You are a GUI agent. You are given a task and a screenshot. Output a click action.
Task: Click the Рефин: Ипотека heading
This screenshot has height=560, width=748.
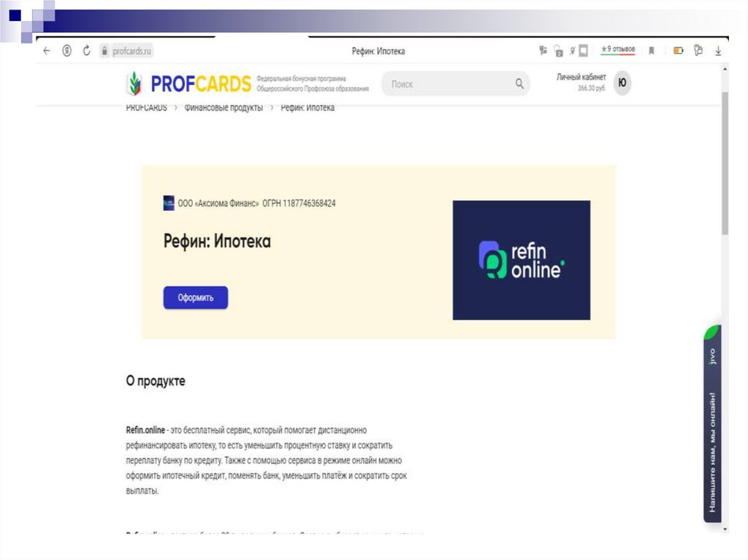click(x=217, y=242)
